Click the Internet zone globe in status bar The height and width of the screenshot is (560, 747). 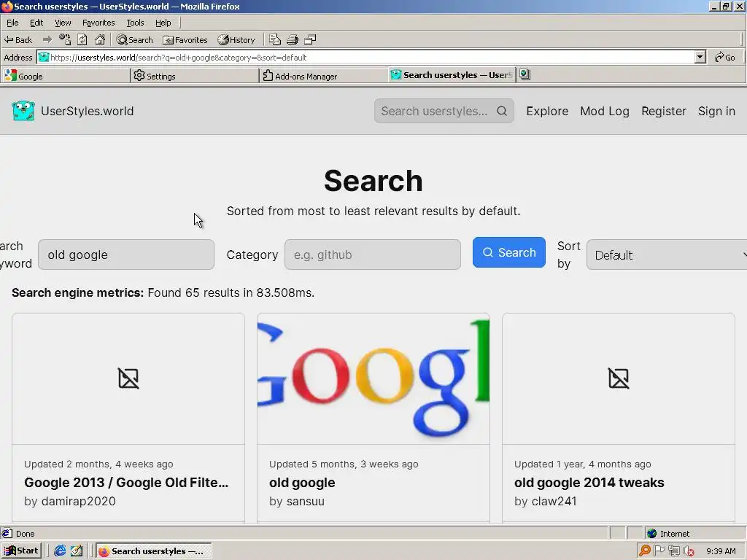652,533
